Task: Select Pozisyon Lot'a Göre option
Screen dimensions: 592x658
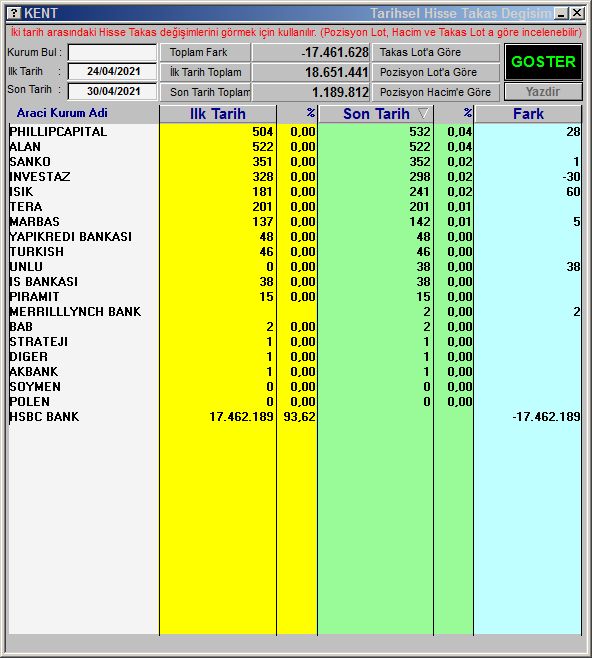Action: pos(436,72)
